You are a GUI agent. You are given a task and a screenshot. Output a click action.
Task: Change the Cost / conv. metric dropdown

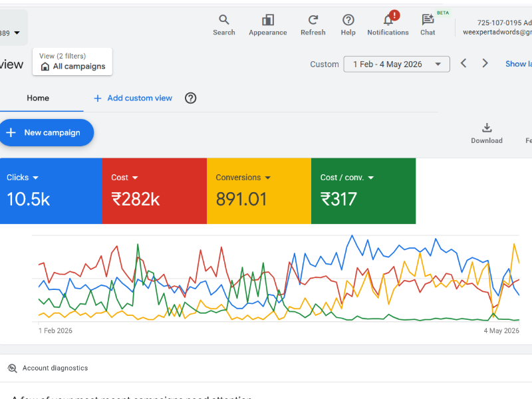coord(371,178)
